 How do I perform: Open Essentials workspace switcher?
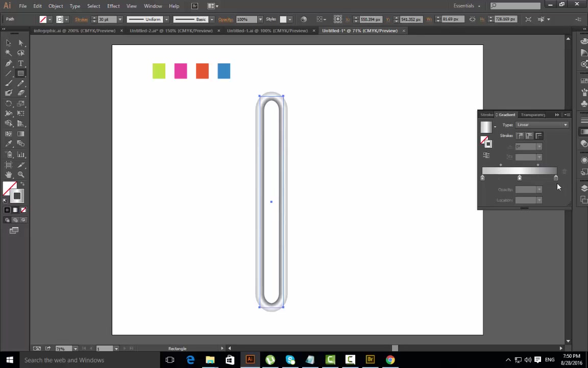[x=463, y=6]
